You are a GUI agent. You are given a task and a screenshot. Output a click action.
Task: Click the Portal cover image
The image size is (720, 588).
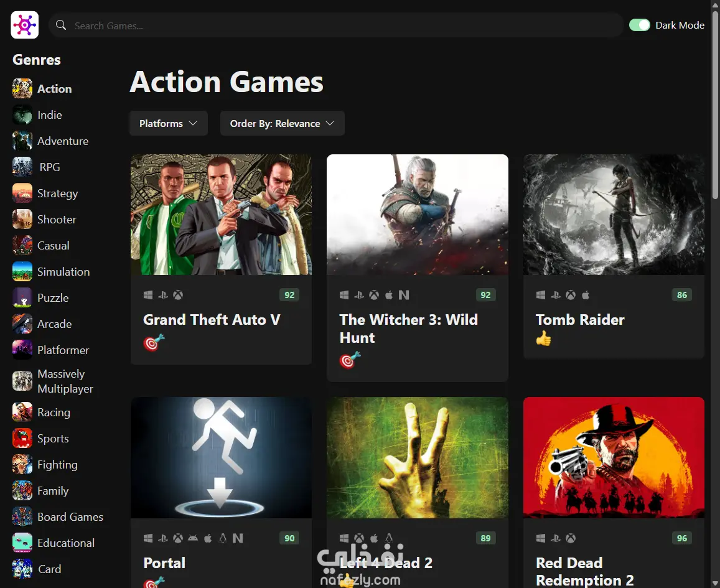pyautogui.click(x=221, y=457)
